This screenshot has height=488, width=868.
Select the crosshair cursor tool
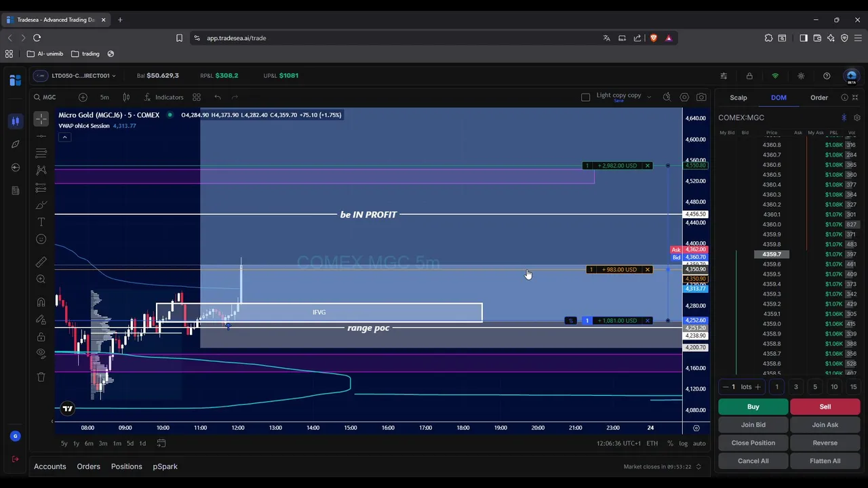tap(41, 119)
